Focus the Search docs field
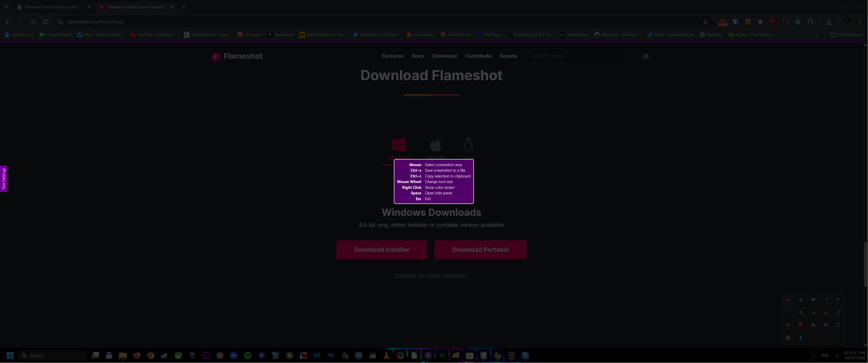 (x=581, y=56)
